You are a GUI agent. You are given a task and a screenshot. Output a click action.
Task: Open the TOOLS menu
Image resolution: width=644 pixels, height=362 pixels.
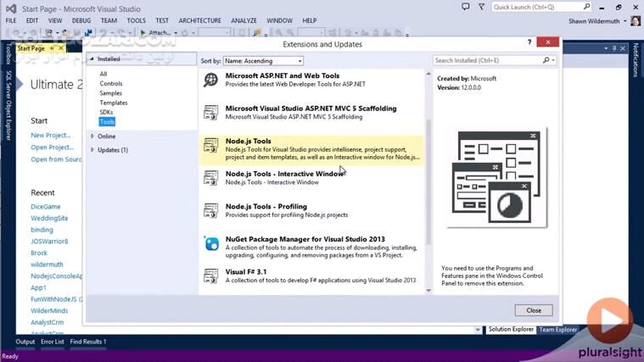136,20
